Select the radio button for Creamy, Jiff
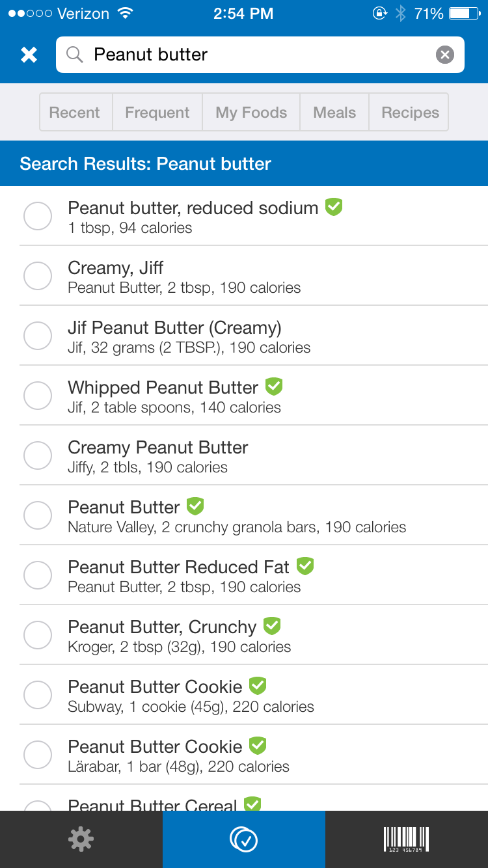The image size is (488, 868). tap(38, 276)
